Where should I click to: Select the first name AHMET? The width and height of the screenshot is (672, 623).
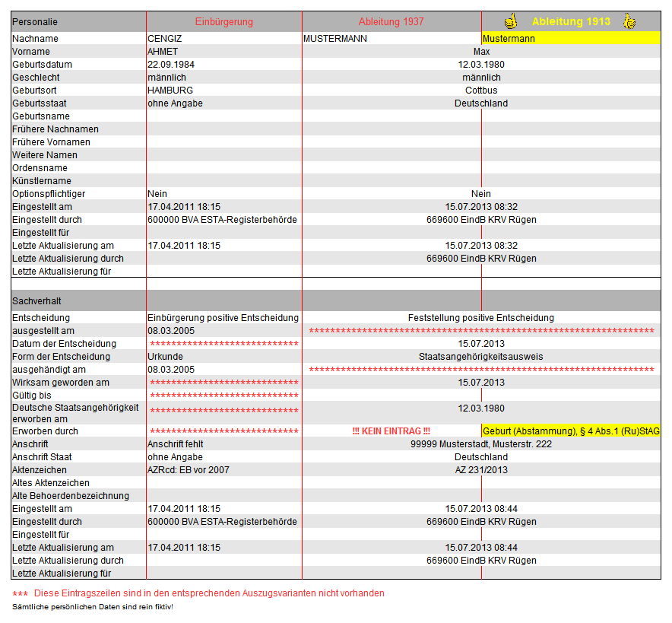[x=163, y=52]
